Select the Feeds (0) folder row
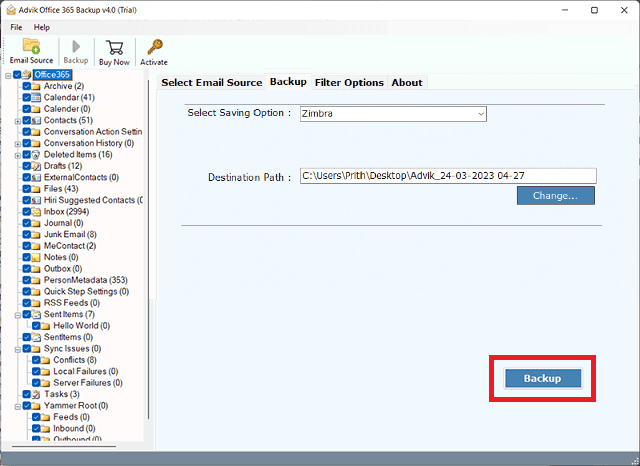The width and height of the screenshot is (640, 466). pyautogui.click(x=71, y=417)
